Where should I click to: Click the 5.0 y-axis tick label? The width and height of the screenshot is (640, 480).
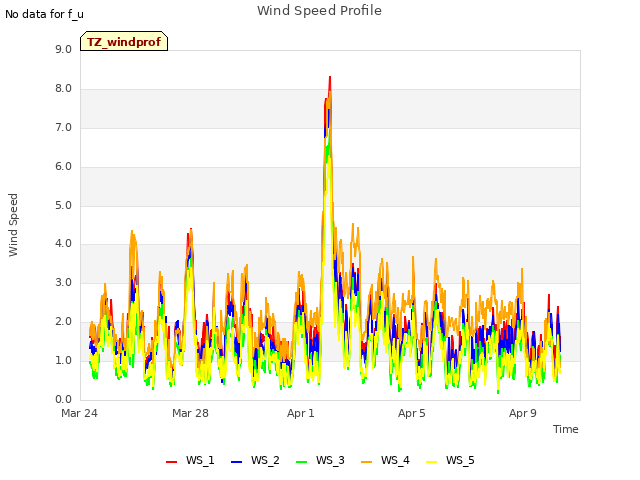[63, 205]
